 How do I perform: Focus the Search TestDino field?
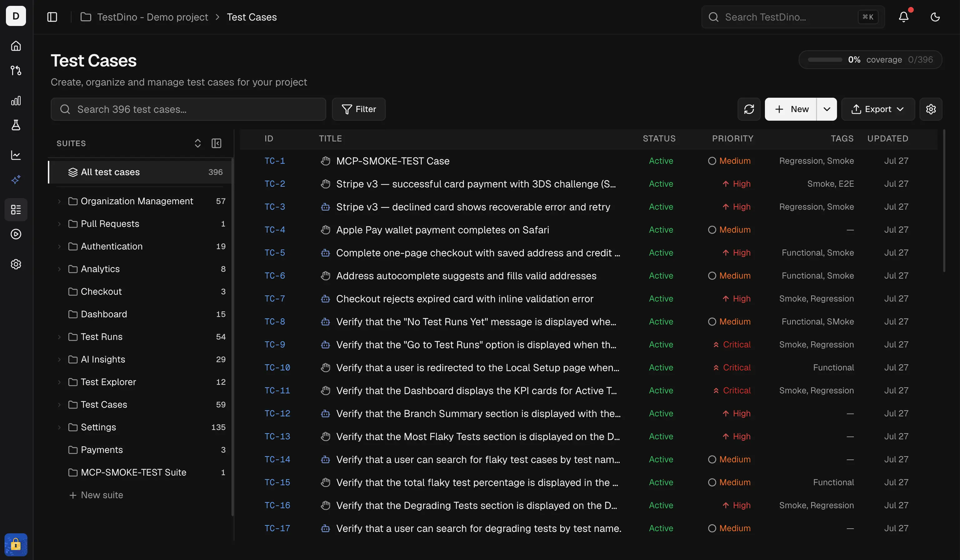793,17
